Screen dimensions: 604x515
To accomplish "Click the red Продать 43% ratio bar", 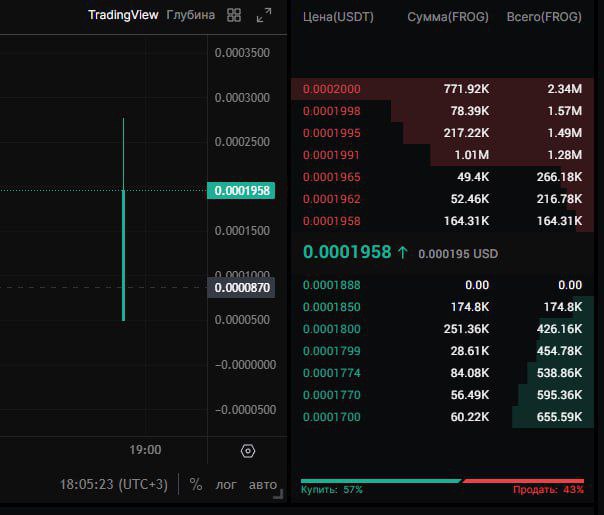I will (x=523, y=481).
